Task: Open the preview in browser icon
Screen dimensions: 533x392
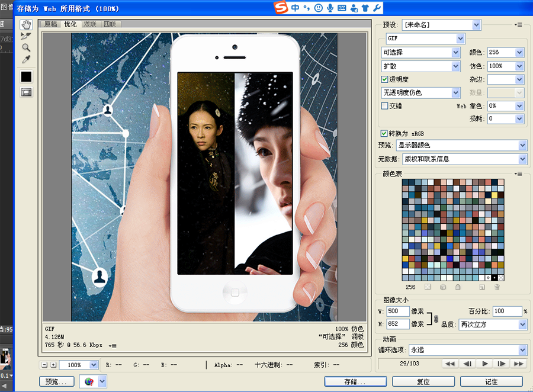Action: 89,381
